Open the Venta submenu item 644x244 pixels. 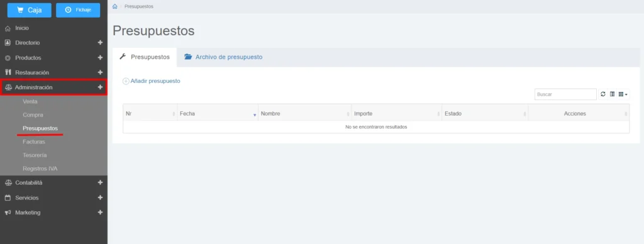(x=30, y=101)
